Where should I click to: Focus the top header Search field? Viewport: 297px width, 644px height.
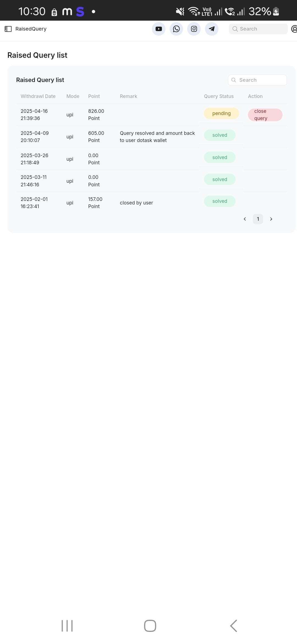[x=258, y=29]
